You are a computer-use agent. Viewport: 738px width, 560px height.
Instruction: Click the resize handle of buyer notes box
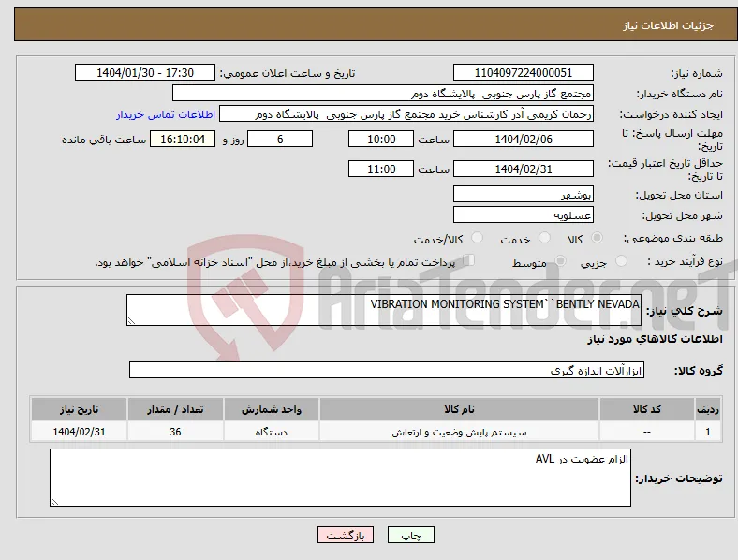coord(54,502)
